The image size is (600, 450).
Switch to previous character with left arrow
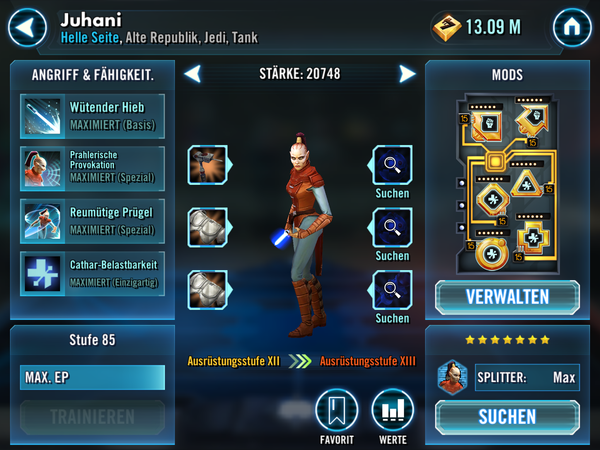click(193, 74)
